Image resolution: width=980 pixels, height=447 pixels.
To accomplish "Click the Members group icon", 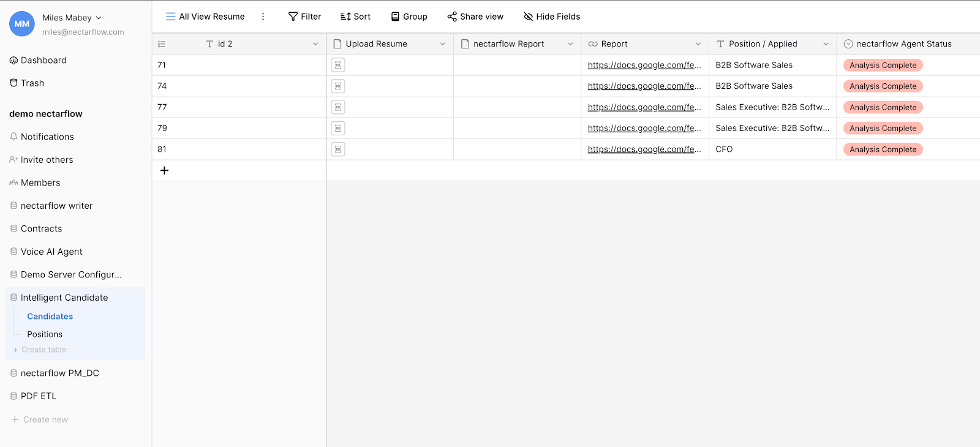I will click(x=13, y=182).
